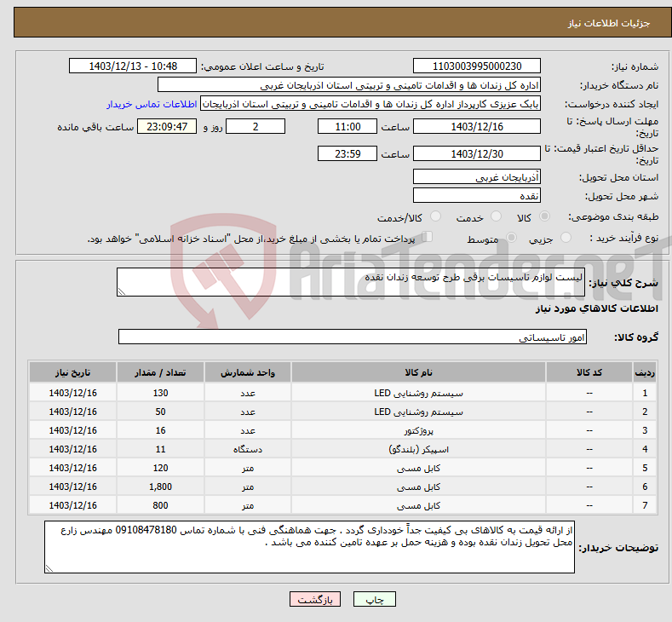Click the ردیف column header
Viewport: 672px width, 622px height.
(645, 372)
